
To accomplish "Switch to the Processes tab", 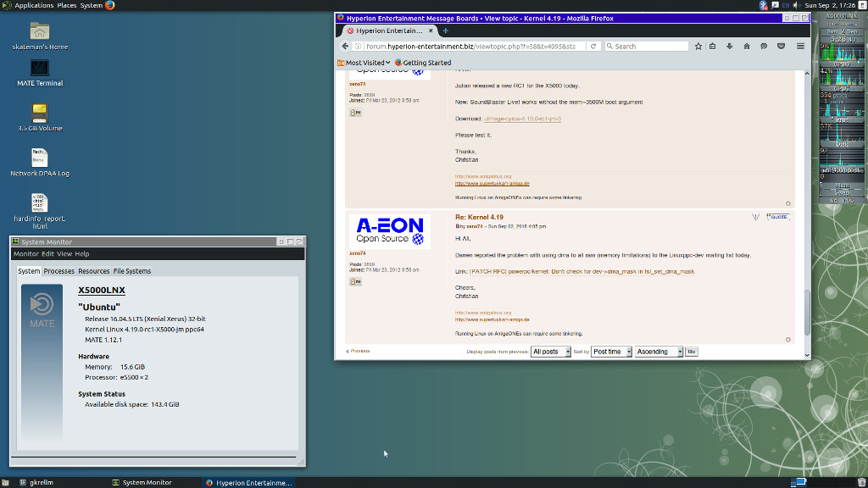I will (58, 271).
